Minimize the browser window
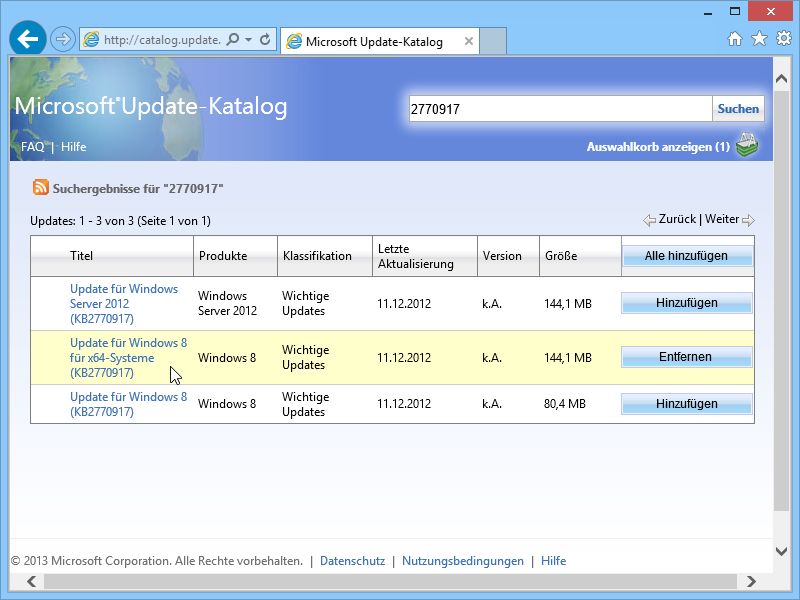This screenshot has height=600, width=800. [x=708, y=12]
